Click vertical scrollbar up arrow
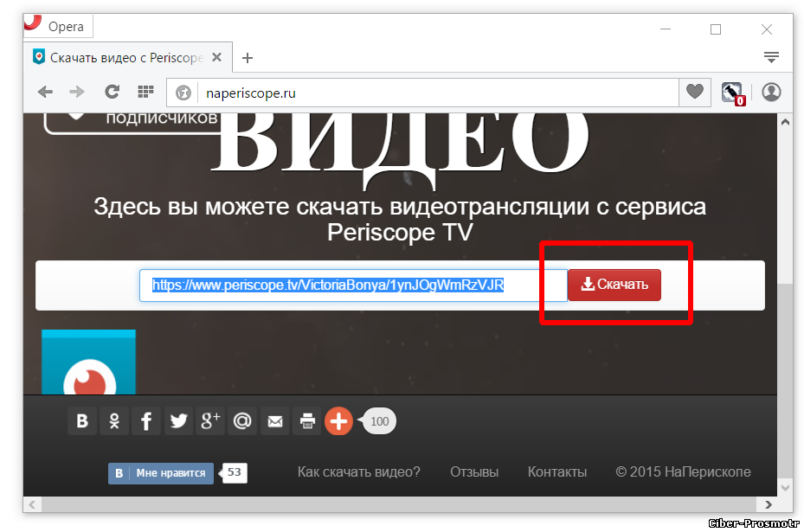The image size is (804, 532). [x=785, y=122]
